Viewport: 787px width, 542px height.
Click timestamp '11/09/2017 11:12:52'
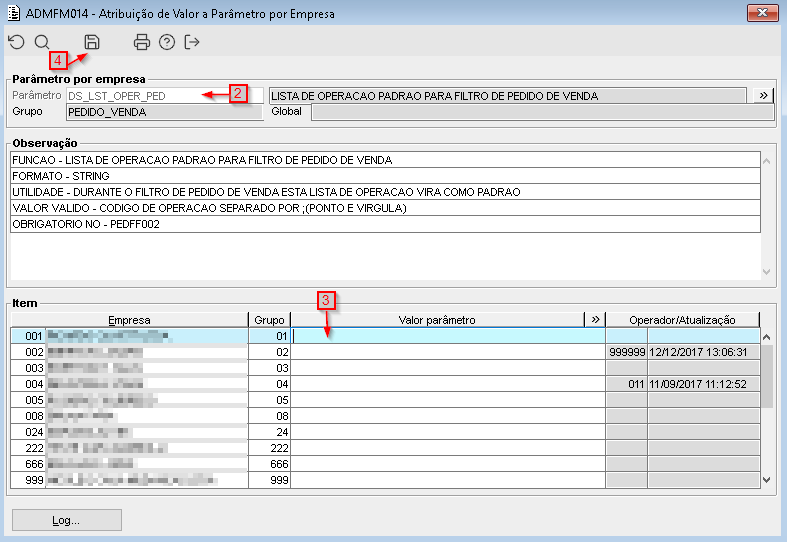coord(704,384)
